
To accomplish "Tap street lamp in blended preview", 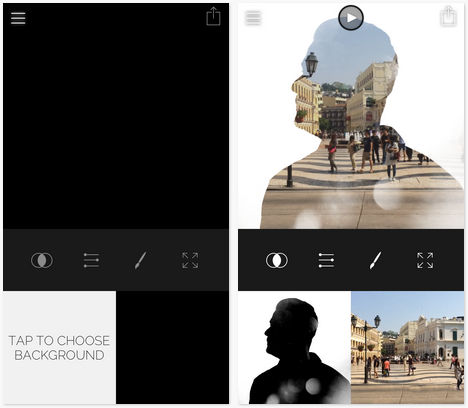I will tap(311, 64).
